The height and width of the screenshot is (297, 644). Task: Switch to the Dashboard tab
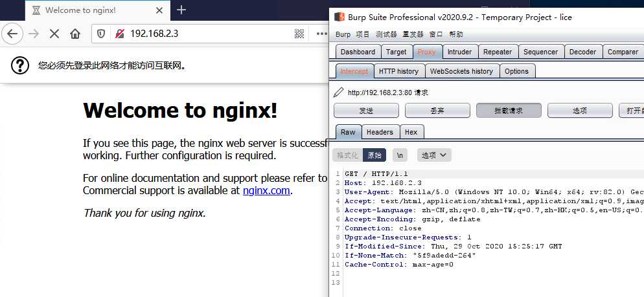358,52
